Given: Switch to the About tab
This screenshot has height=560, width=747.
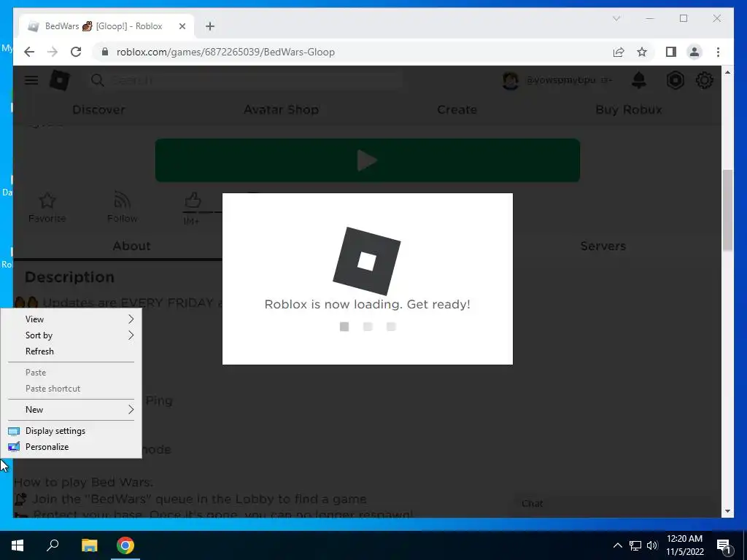Looking at the screenshot, I should pyautogui.click(x=131, y=246).
